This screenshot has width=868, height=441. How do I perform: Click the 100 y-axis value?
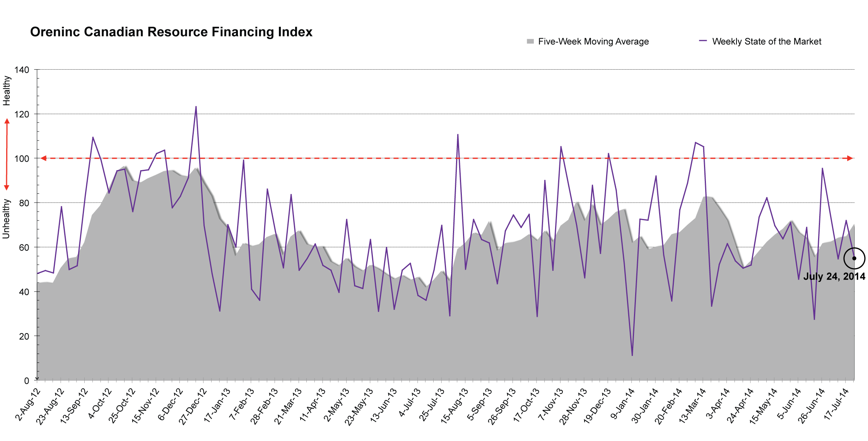tap(22, 159)
